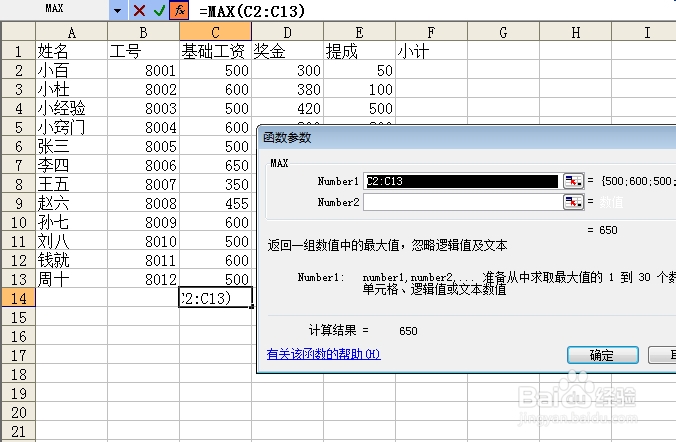The width and height of the screenshot is (676, 442).
Task: Click the name cell 赵六
Action: 72,203
